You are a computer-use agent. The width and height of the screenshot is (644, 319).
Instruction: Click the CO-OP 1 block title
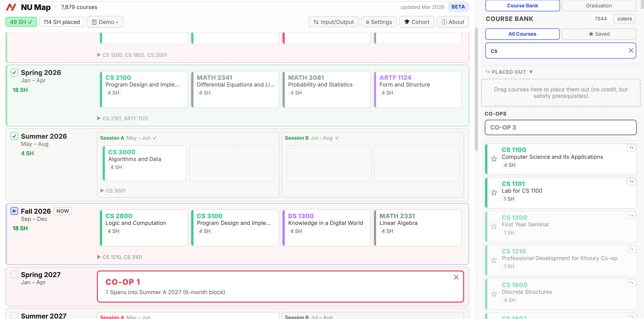coord(122,282)
